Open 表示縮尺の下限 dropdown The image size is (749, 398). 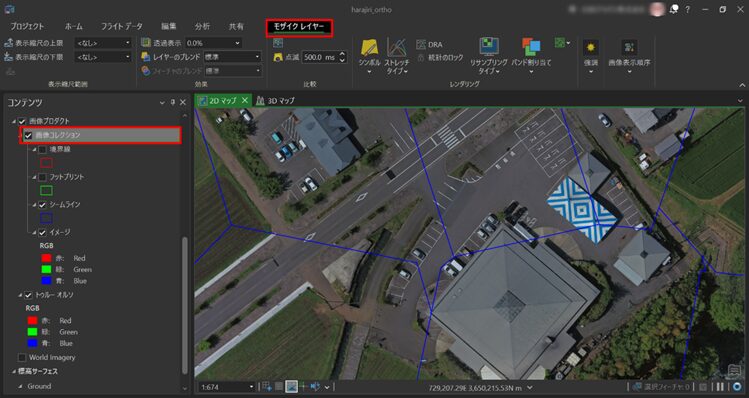(x=103, y=57)
